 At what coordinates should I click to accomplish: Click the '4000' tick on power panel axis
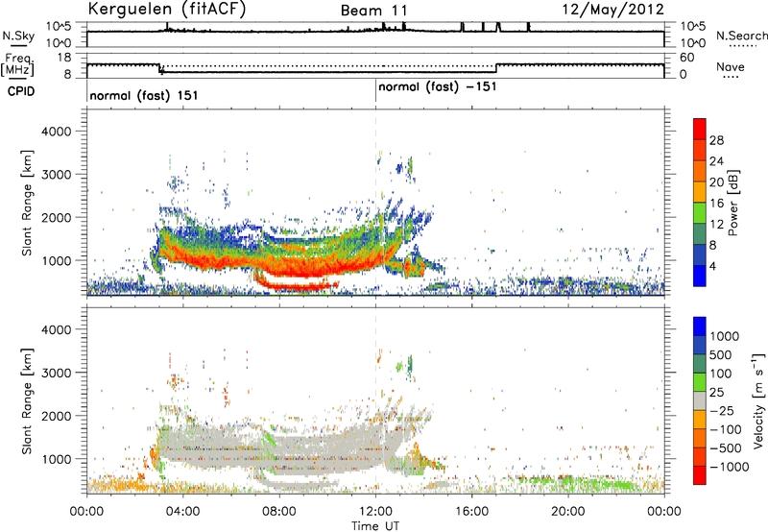[x=57, y=132]
